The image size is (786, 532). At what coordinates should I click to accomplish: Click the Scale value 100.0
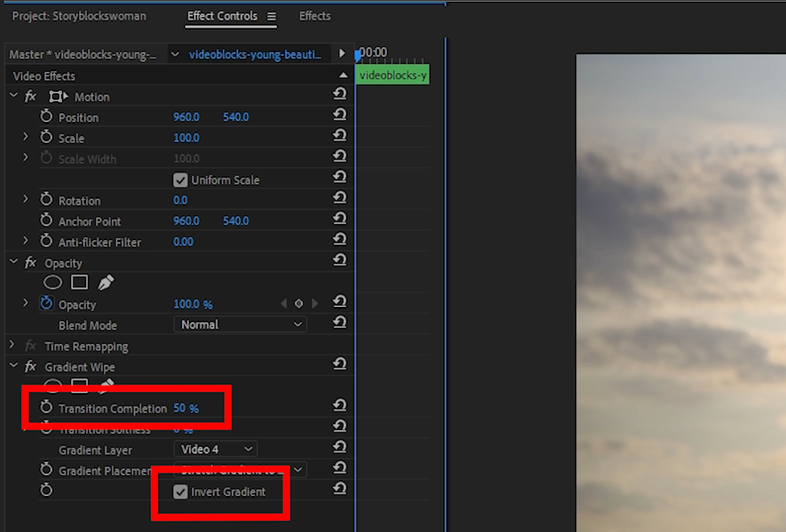pyautogui.click(x=187, y=138)
